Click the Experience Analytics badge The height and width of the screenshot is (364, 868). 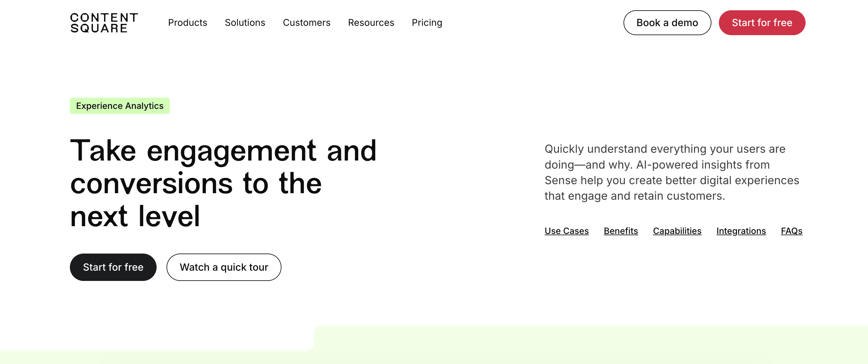point(120,105)
